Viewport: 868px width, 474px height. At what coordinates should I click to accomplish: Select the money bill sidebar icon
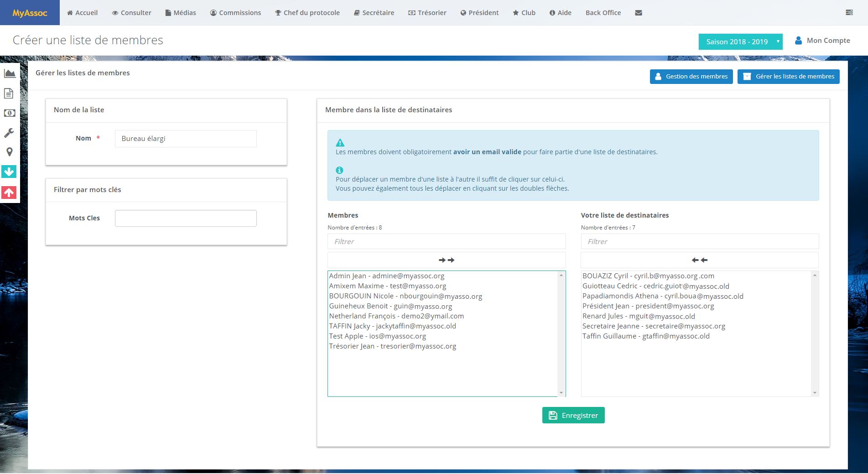point(10,113)
